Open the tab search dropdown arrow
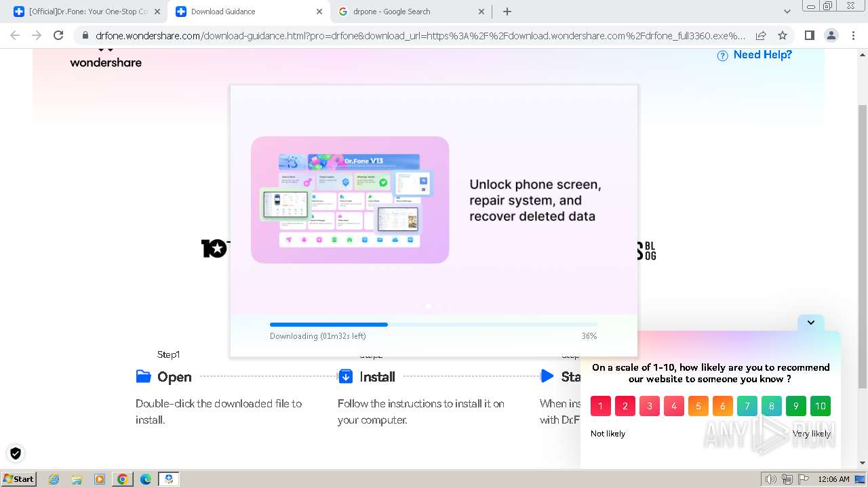This screenshot has height=488, width=868. pyautogui.click(x=787, y=12)
